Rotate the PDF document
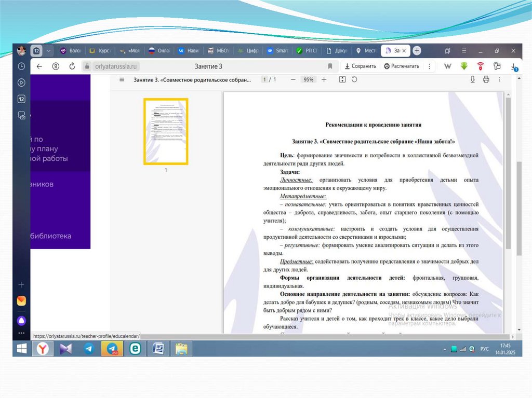The width and height of the screenshot is (532, 398). [x=355, y=80]
